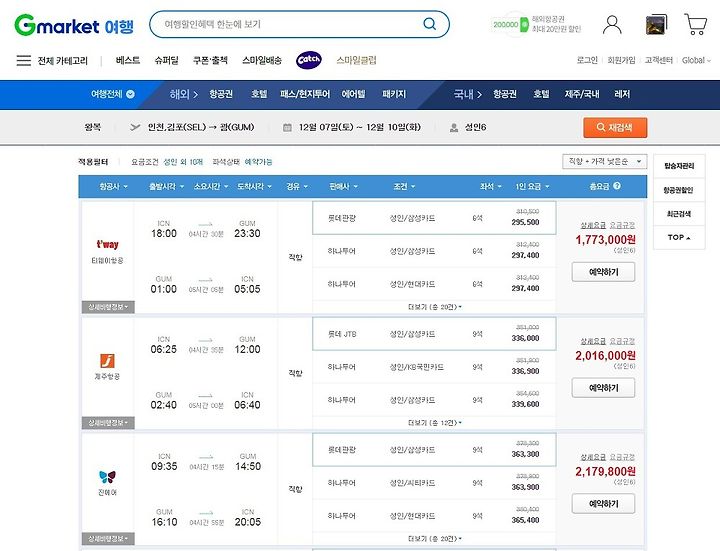Expand 더보기 (총 12건) under Jeju Air fares
Image resolution: width=720 pixels, height=551 pixels.
[x=434, y=422]
